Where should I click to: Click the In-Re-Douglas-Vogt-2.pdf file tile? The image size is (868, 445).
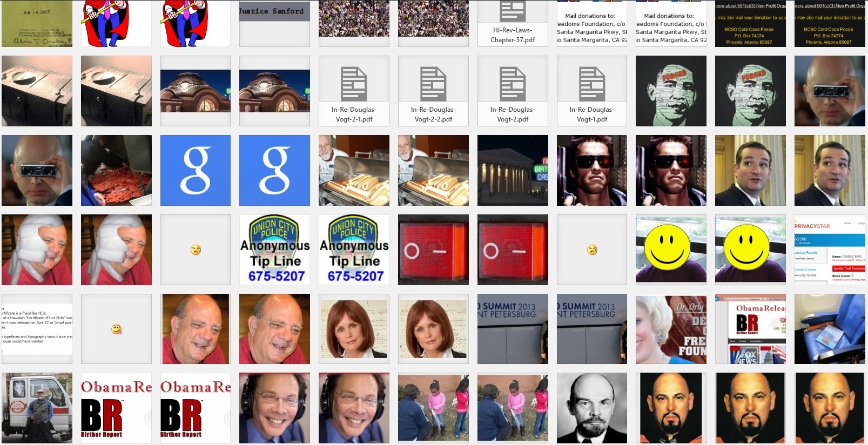(x=513, y=91)
